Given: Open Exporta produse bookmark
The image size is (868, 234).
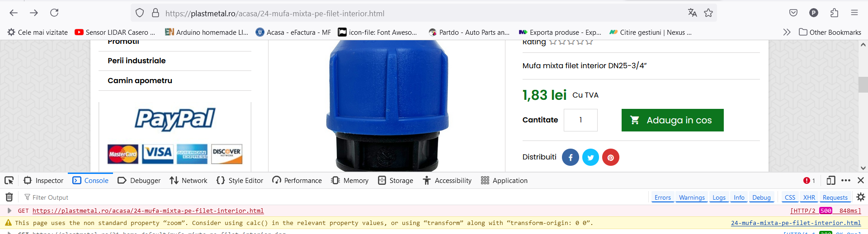Looking at the screenshot, I should tap(560, 32).
